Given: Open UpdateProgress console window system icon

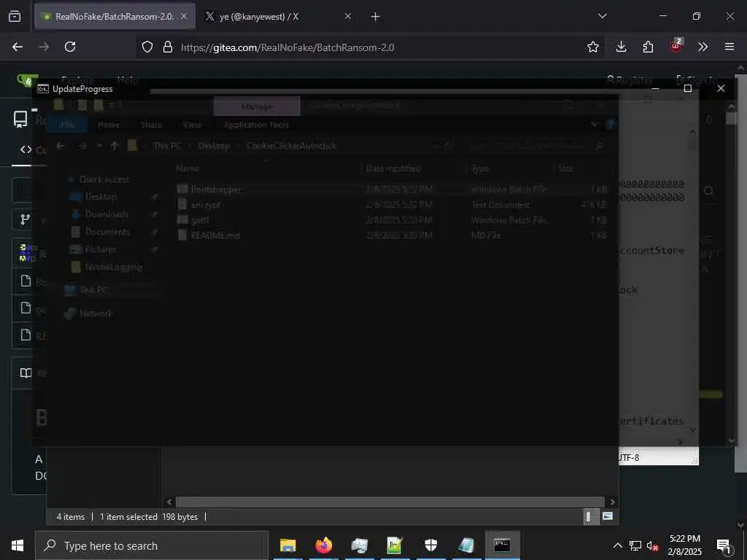Looking at the screenshot, I should [43, 89].
